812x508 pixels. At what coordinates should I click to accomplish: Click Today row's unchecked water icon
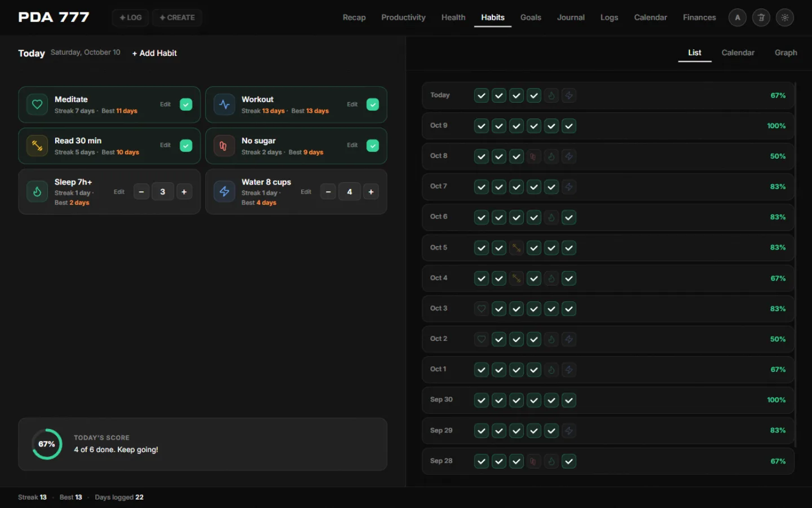click(x=569, y=95)
